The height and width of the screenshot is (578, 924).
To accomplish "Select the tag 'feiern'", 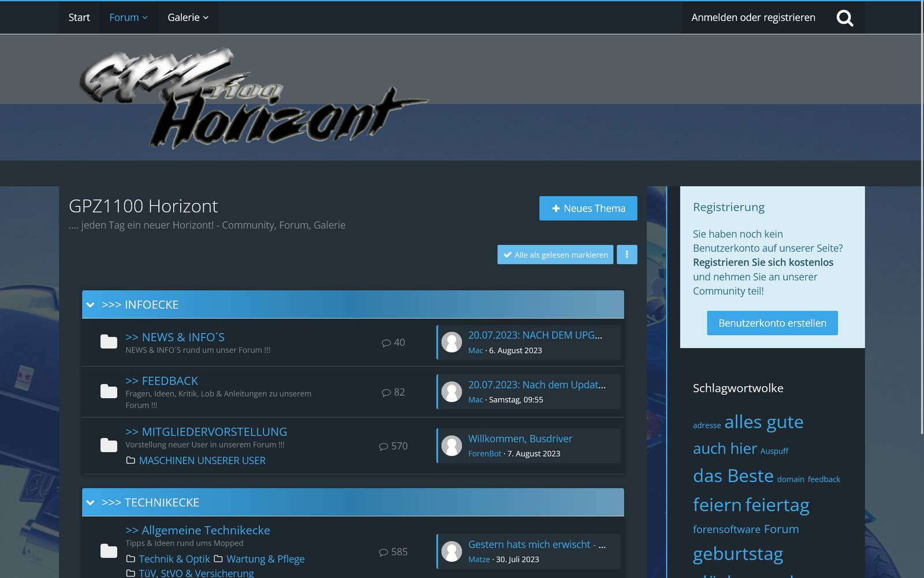I will [x=717, y=505].
